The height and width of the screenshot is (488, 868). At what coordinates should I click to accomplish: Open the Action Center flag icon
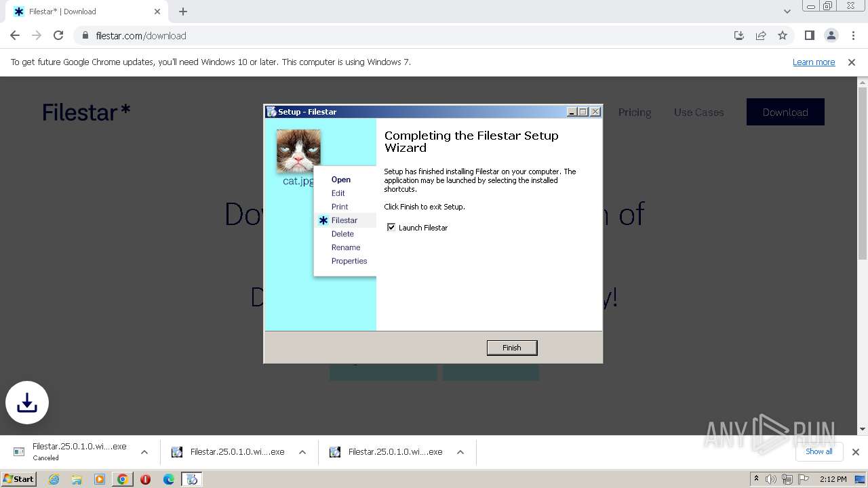(x=804, y=479)
